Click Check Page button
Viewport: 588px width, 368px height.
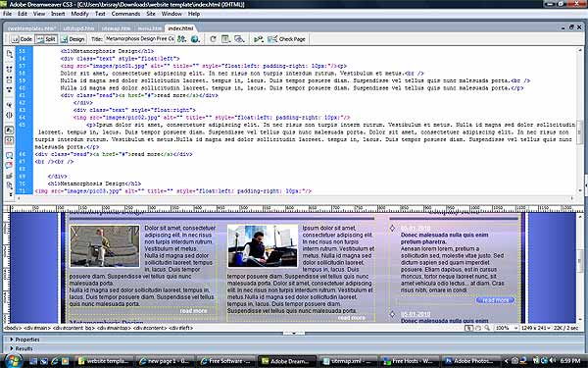287,39
